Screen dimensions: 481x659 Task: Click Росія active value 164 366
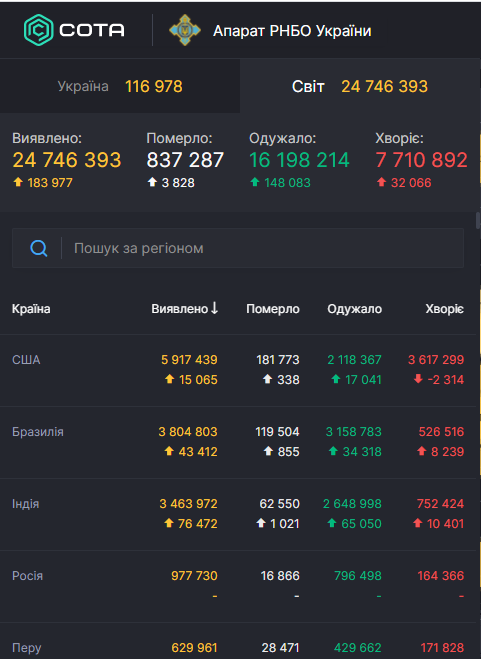click(441, 575)
